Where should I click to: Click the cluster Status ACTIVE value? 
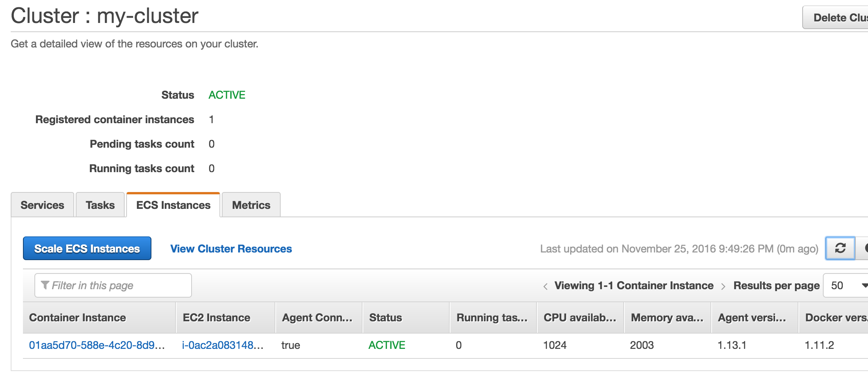pyautogui.click(x=227, y=95)
